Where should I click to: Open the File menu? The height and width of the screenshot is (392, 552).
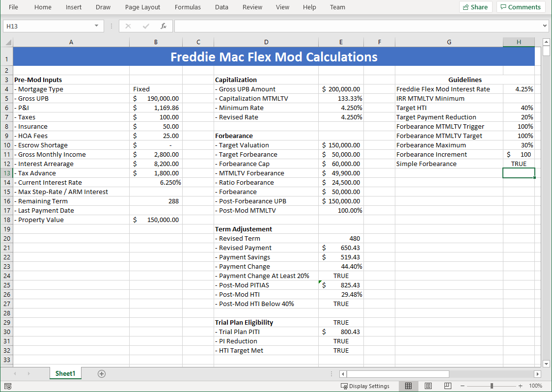tap(13, 7)
